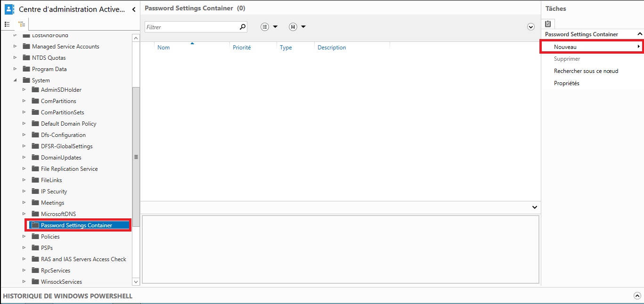This screenshot has height=304, width=644.
Task: Click the Tâches clipboard icon tab
Action: [x=548, y=24]
